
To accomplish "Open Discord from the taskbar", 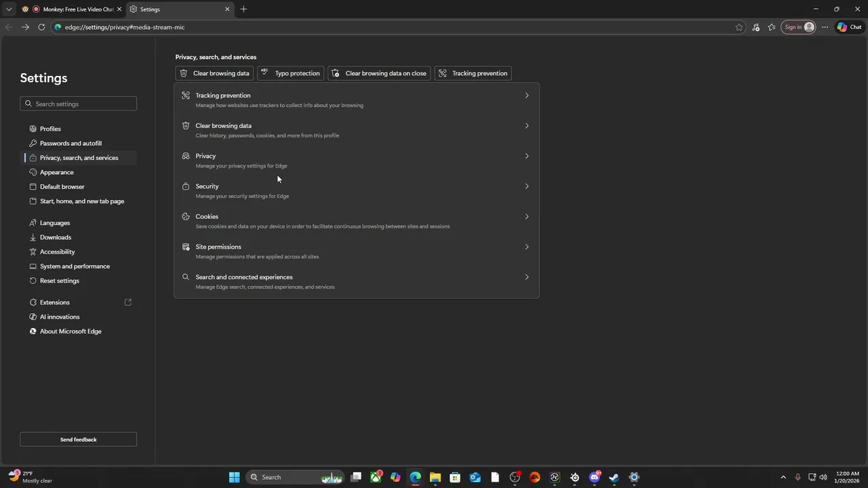I will point(595,477).
